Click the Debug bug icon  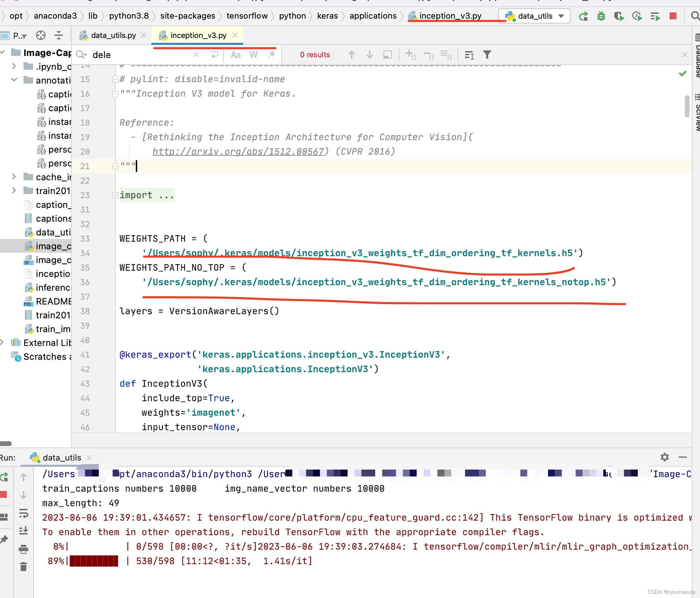coord(601,16)
